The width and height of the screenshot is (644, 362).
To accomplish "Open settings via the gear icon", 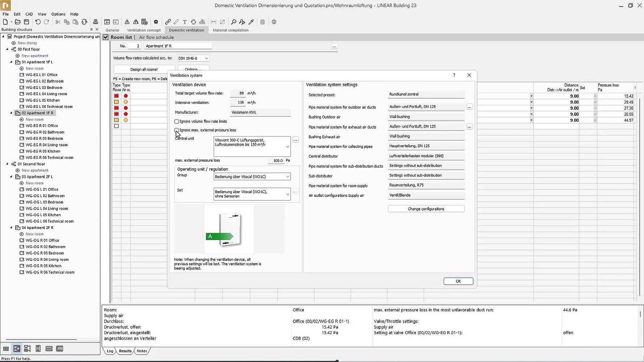I will (156, 22).
